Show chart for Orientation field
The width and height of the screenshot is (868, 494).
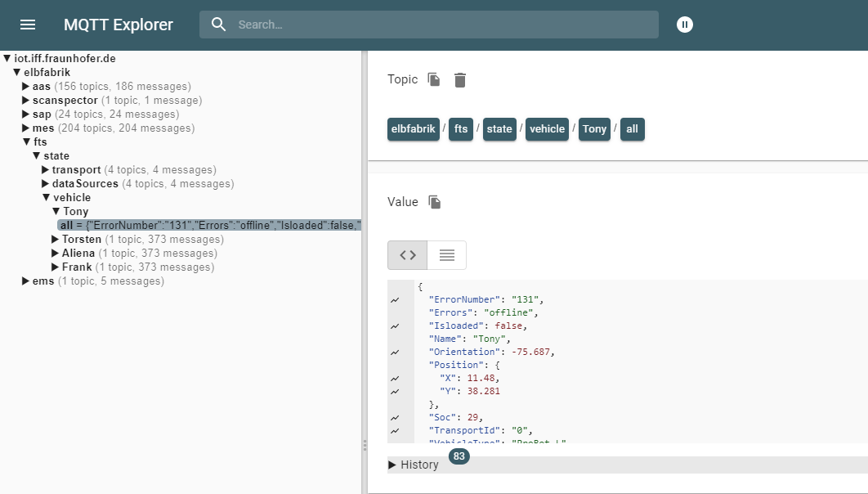tap(396, 353)
